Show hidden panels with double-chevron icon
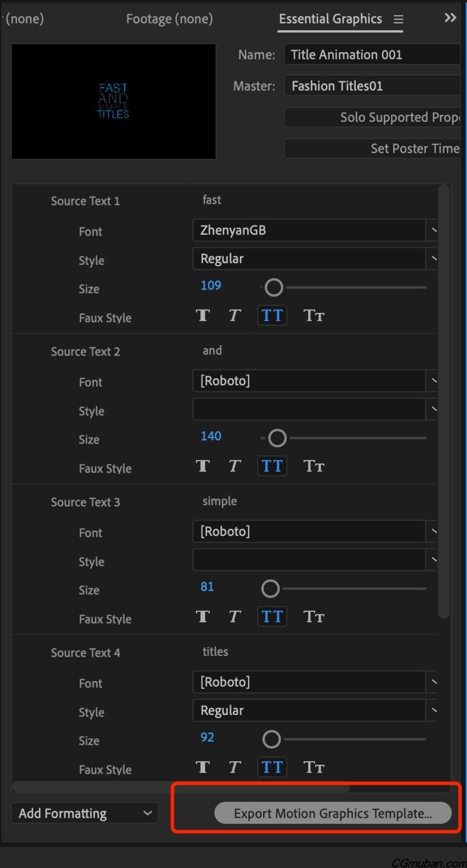 pos(450,18)
